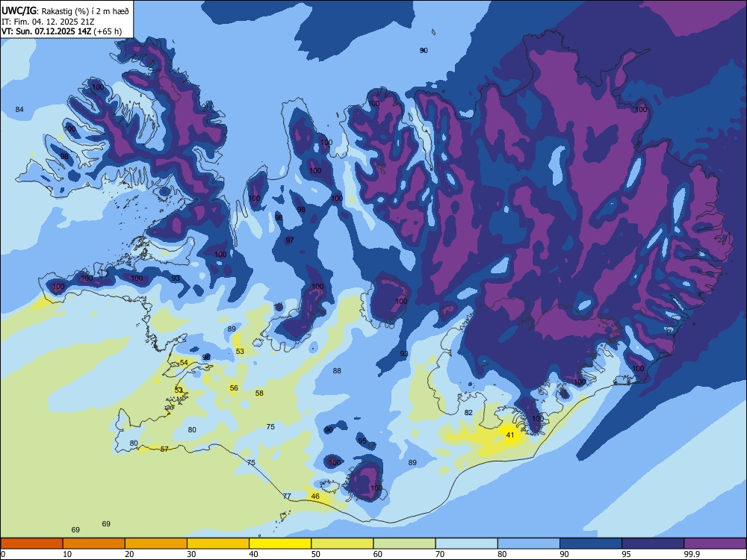Click the 58 humidity value on the map
The height and width of the screenshot is (560, 747).
tap(259, 393)
